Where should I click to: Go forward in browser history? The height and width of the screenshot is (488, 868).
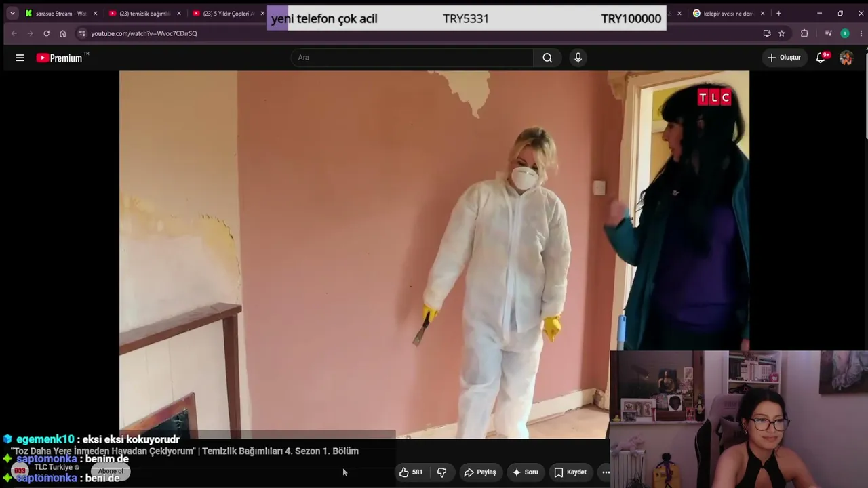tap(30, 33)
